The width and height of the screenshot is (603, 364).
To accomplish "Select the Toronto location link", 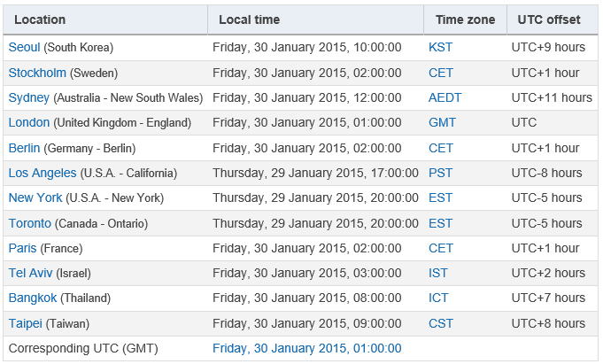I will (30, 223).
